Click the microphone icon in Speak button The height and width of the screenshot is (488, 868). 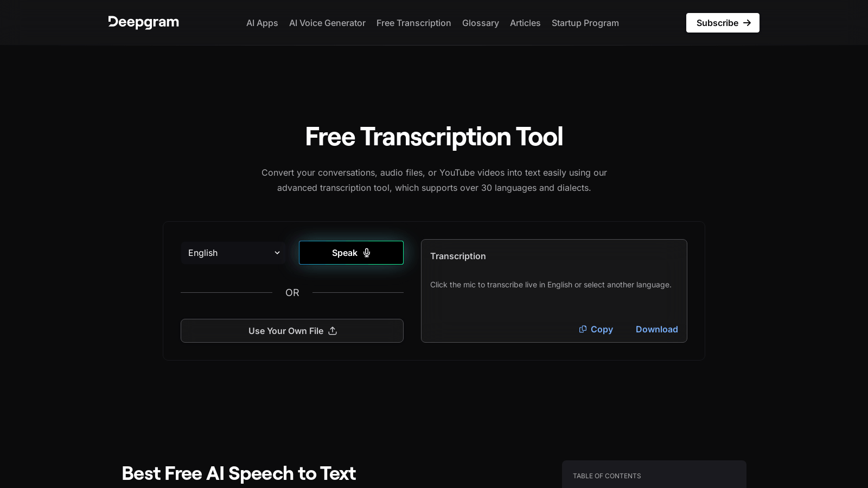[x=367, y=253]
